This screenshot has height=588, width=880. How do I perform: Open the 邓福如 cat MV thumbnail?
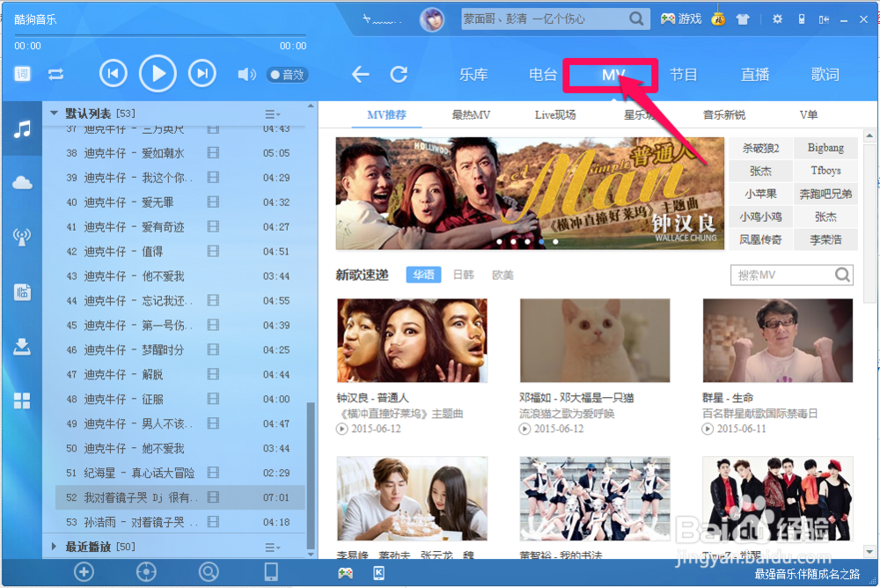(x=595, y=341)
